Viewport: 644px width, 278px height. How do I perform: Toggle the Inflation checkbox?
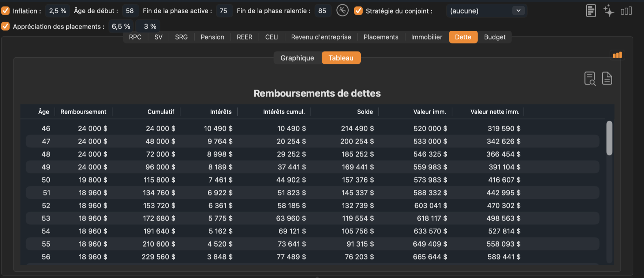5,11
